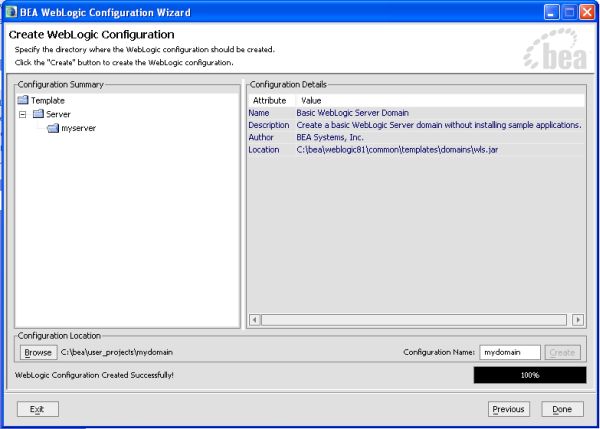Click the C:\bea\user_projects\mydomain path text
The image size is (600, 429).
coord(117,352)
